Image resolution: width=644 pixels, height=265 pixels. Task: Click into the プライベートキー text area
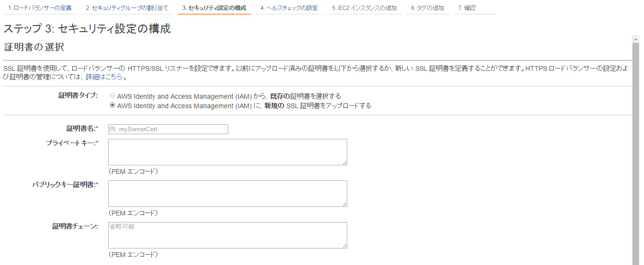[228, 152]
